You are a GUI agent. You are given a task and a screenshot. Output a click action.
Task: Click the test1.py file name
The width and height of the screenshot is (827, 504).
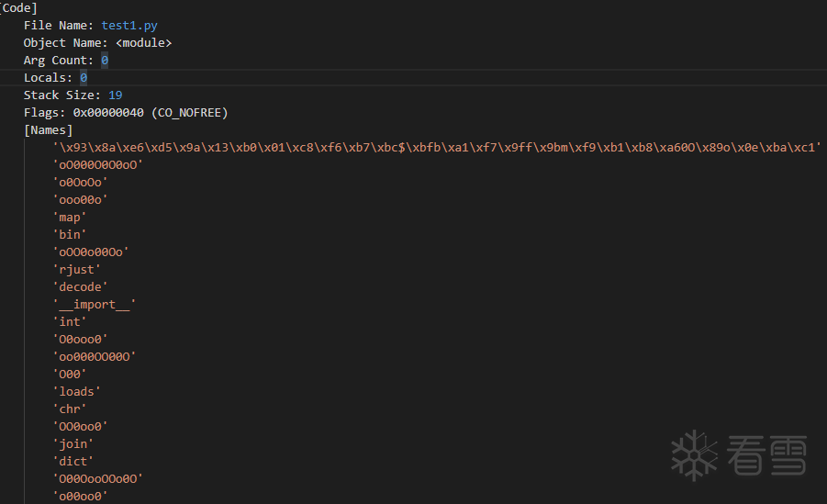pos(129,26)
